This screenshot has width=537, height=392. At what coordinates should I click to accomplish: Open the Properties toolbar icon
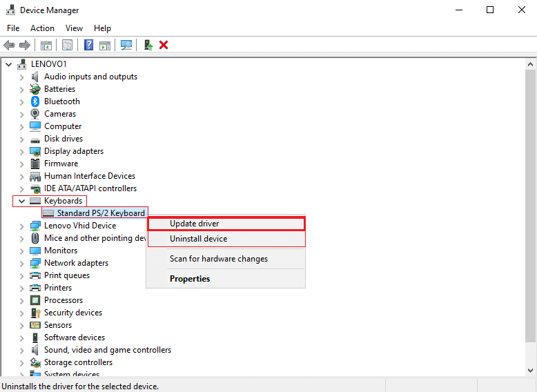pos(67,45)
